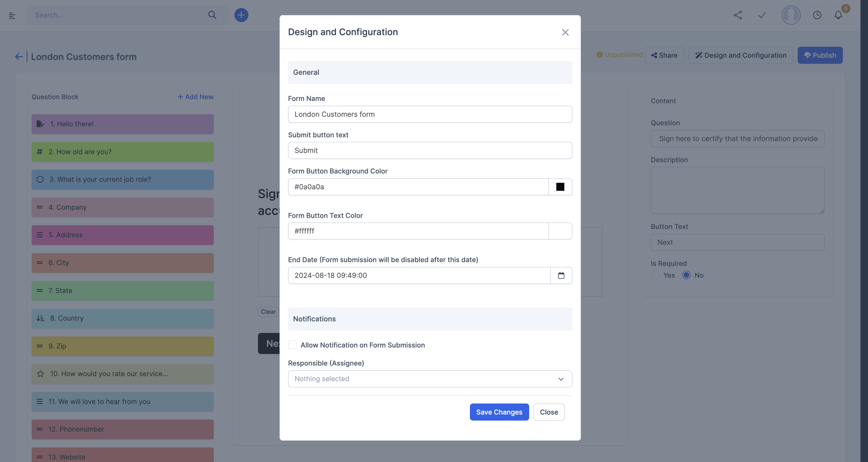Switch to the Notifications section header
The image size is (868, 462).
coord(314,319)
